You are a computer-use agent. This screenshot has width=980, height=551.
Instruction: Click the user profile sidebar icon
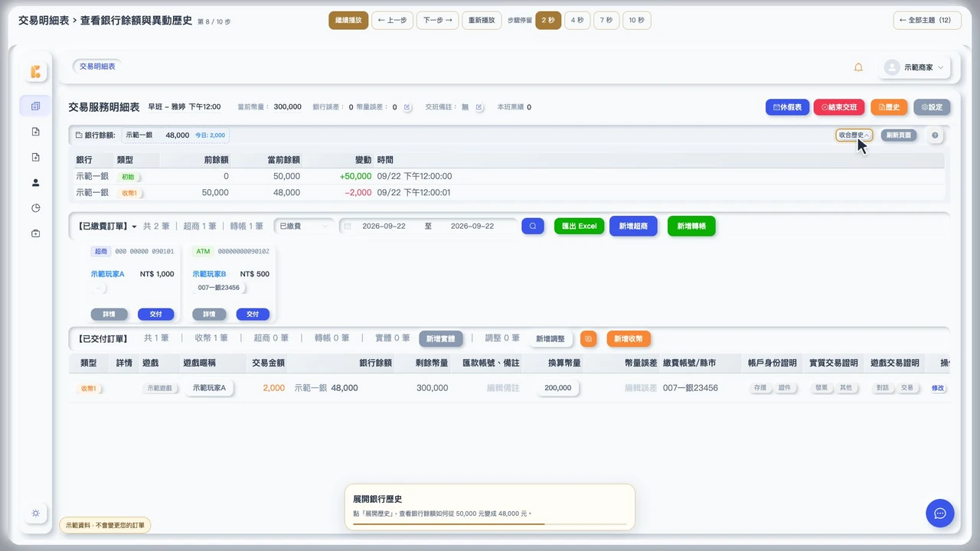[35, 183]
